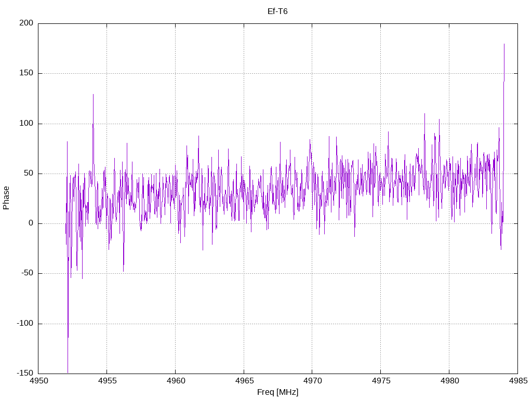Click the y-axis tick label -50

27,273
